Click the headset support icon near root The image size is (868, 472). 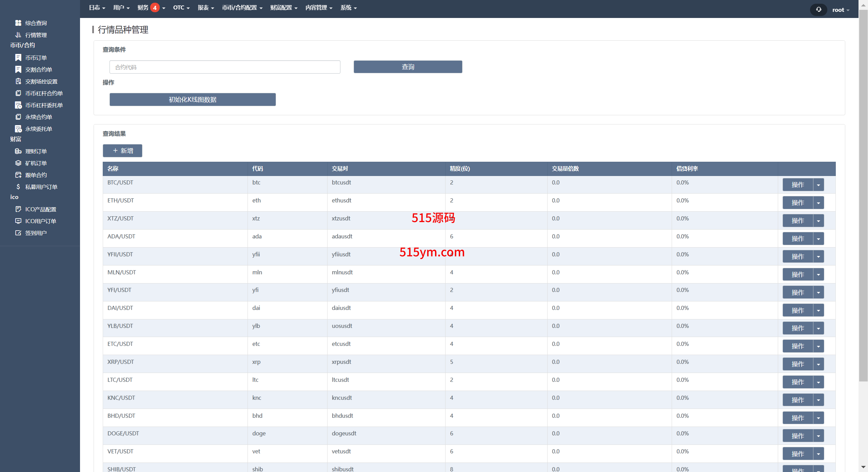click(x=818, y=9)
